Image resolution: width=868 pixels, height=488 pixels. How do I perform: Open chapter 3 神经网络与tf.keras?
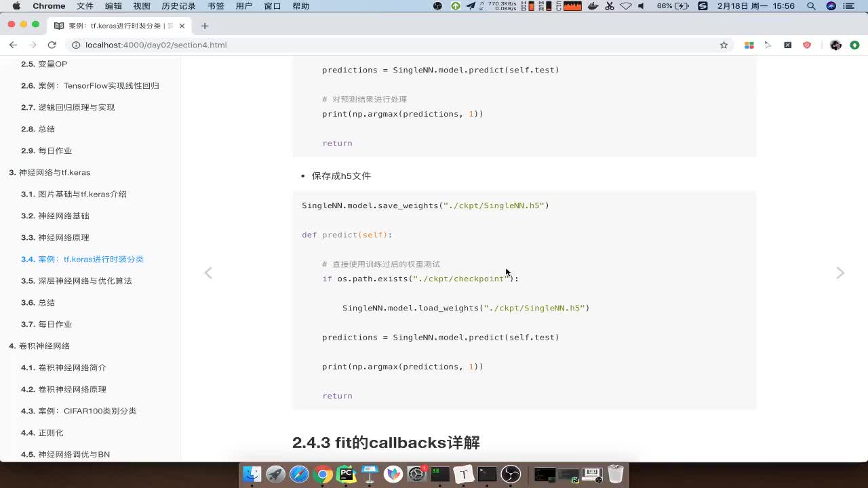(x=50, y=172)
